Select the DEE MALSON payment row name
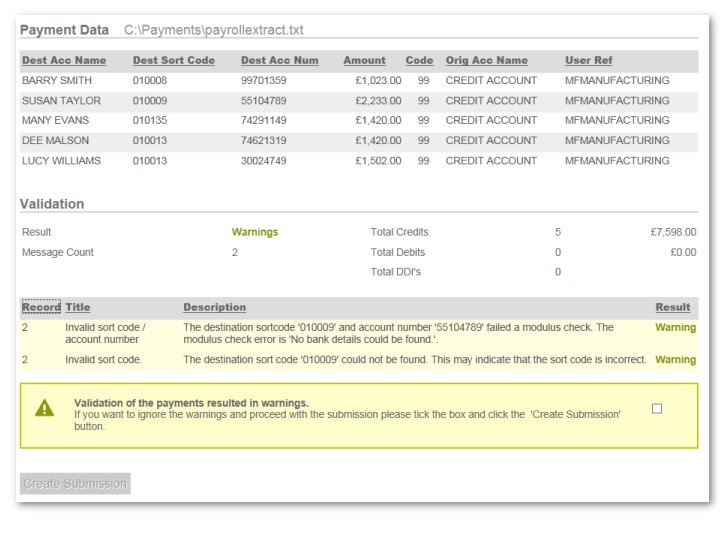Screen dimensions: 726x538 coord(56,140)
